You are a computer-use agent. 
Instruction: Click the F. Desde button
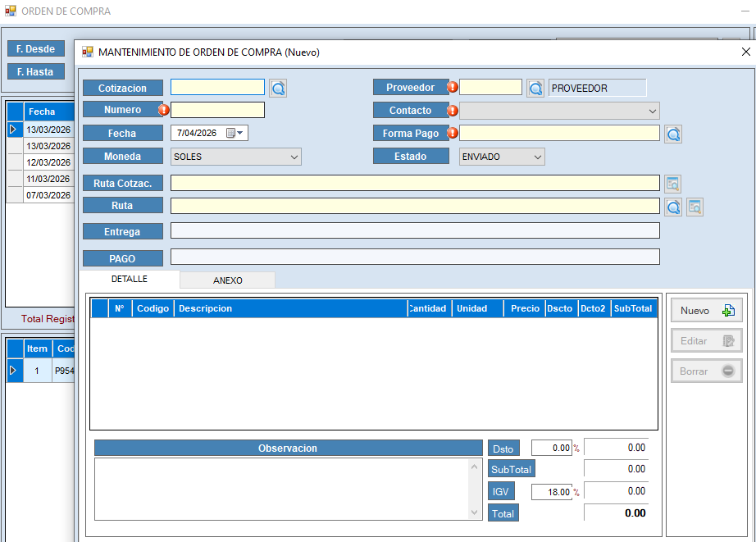tap(35, 49)
